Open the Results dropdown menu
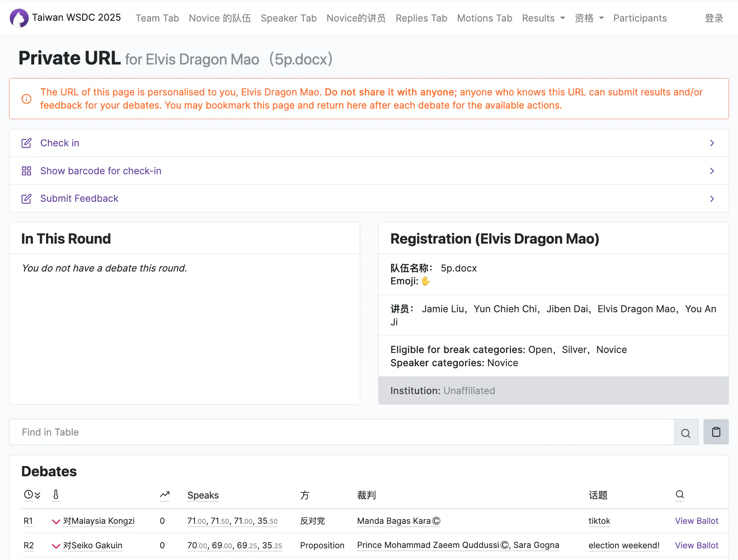Screen dimensions: 738x560 pos(543,18)
